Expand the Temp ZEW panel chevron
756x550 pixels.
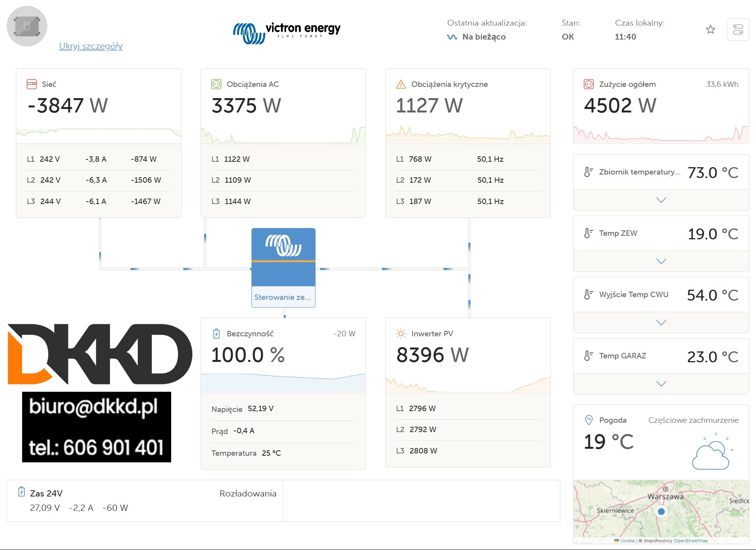coord(661,261)
